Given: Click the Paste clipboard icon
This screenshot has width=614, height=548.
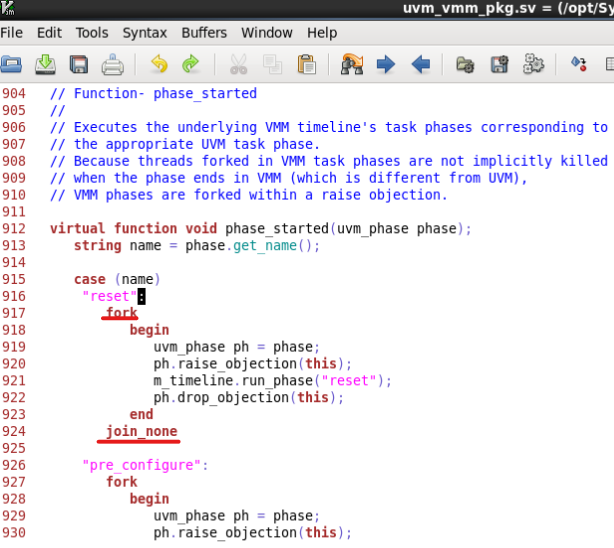Looking at the screenshot, I should pyautogui.click(x=307, y=64).
